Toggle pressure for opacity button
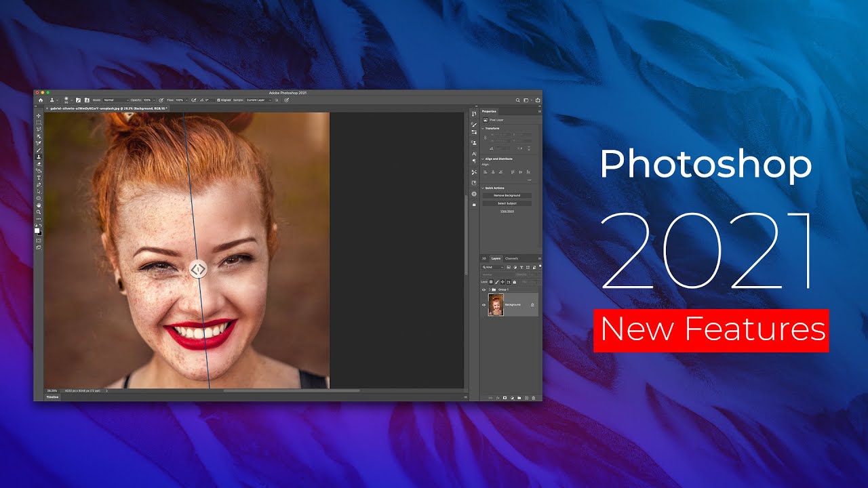Image resolution: width=868 pixels, height=488 pixels. (x=161, y=100)
